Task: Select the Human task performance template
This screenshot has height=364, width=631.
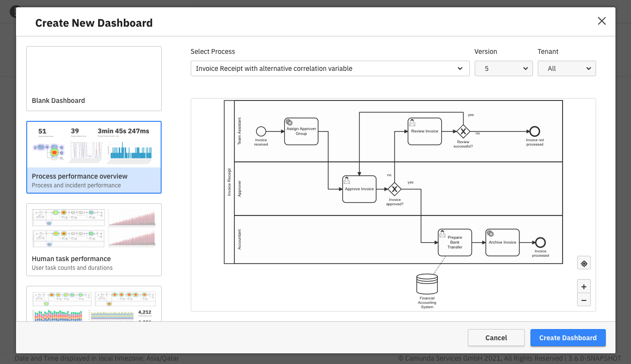Action: click(x=94, y=239)
